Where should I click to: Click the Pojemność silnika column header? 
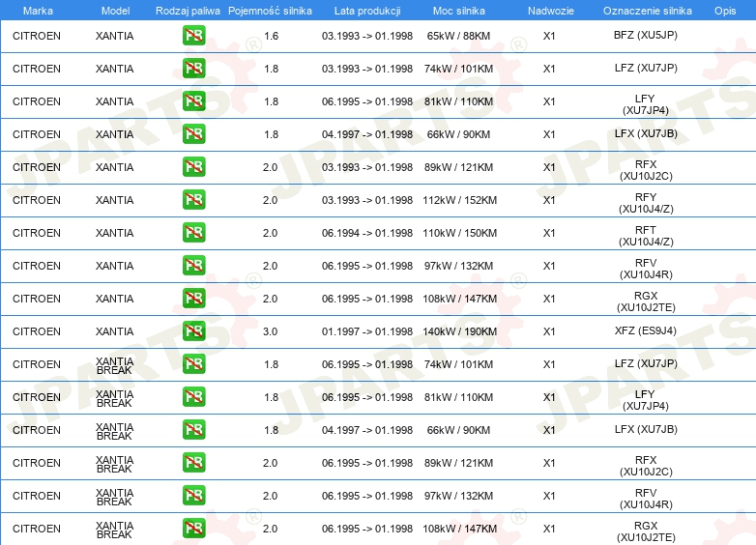[x=270, y=11]
